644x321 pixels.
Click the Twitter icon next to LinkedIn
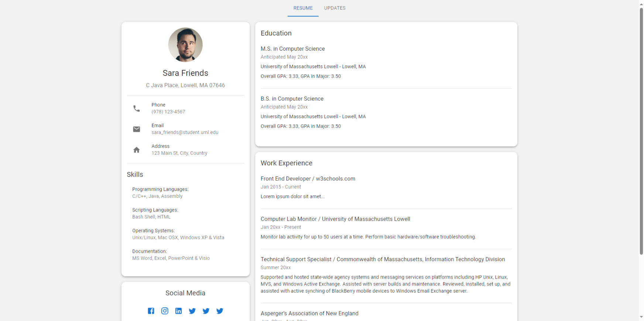coord(192,311)
